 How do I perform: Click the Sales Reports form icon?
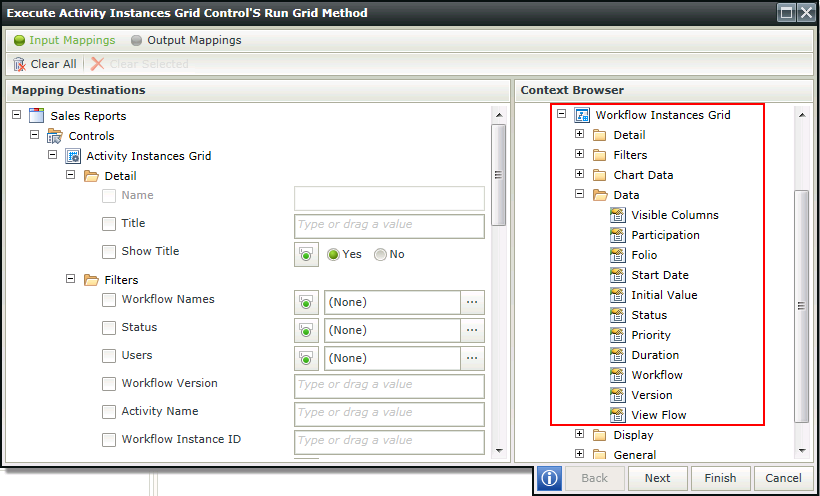[x=37, y=116]
